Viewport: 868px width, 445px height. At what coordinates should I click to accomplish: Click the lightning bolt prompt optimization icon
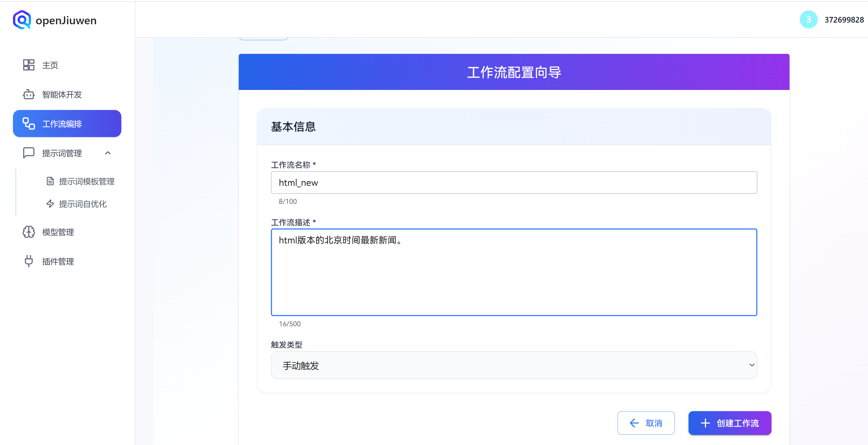[x=50, y=204]
